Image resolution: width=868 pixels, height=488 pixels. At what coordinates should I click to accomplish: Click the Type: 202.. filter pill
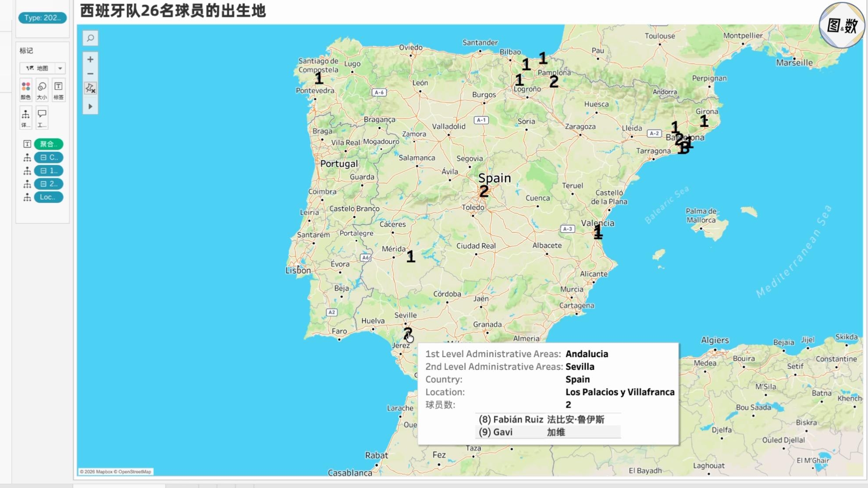click(x=43, y=18)
